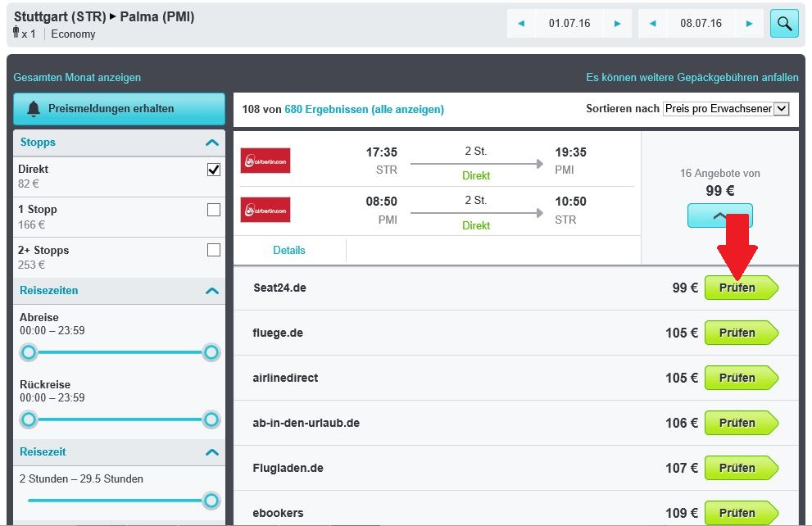Click Prüfen for Seat24.de

(741, 288)
